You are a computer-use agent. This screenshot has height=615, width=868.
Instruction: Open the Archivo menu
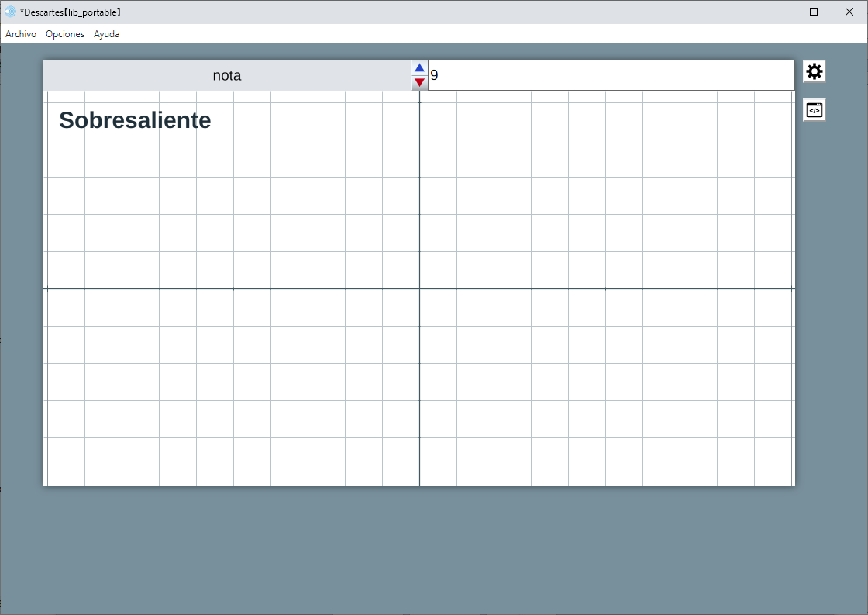(21, 34)
